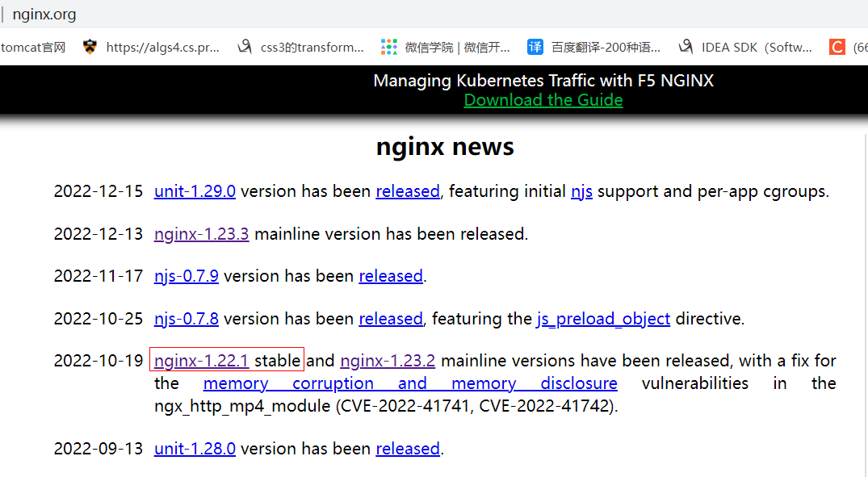
Task: Open the js_preload_object directive link
Action: point(603,318)
